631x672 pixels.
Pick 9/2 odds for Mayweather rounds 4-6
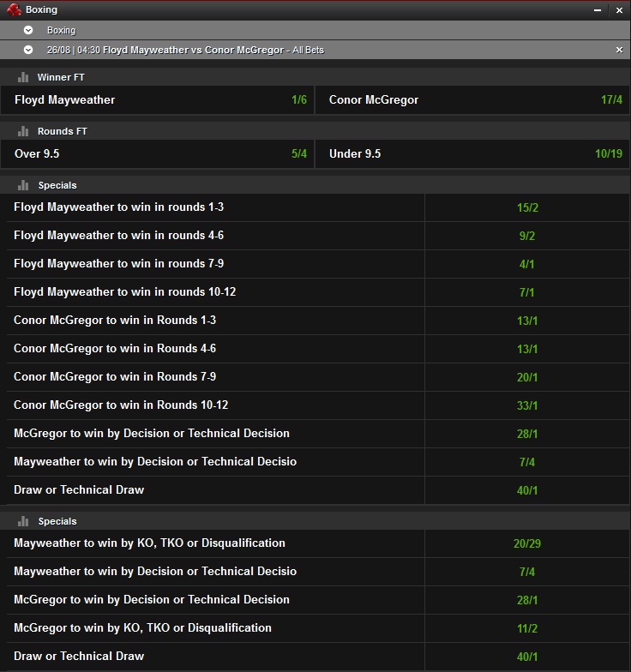[527, 236]
